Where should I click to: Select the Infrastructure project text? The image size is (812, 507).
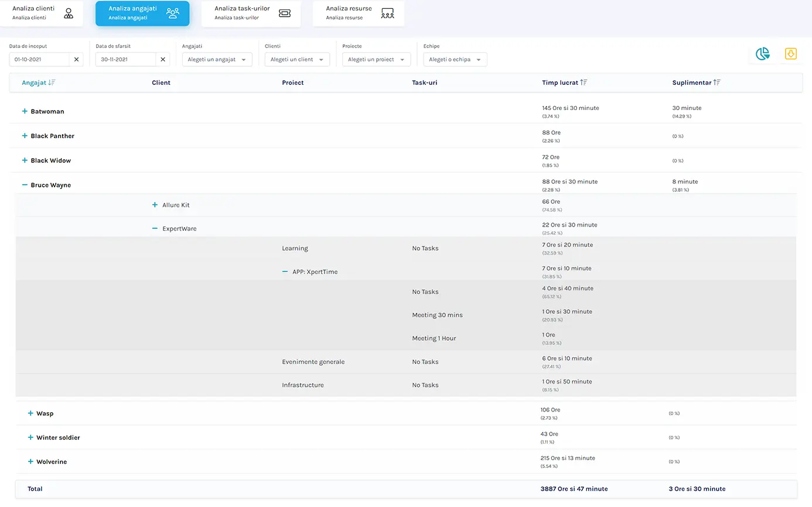(x=303, y=385)
